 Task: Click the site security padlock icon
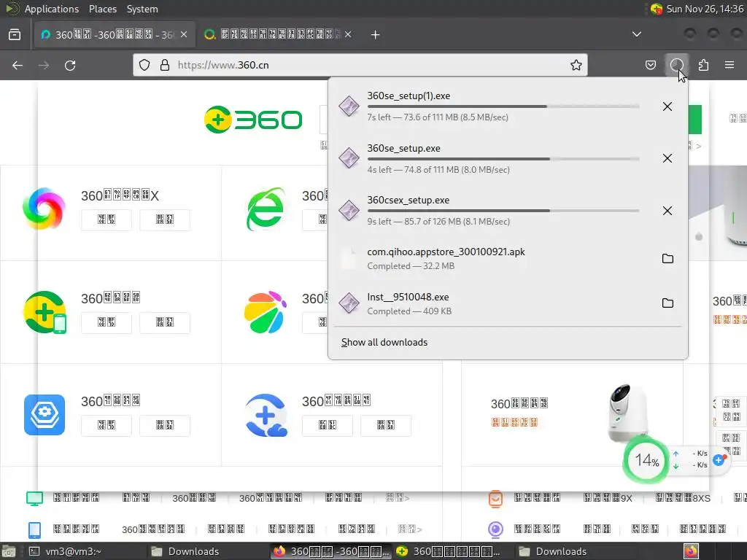tap(165, 65)
